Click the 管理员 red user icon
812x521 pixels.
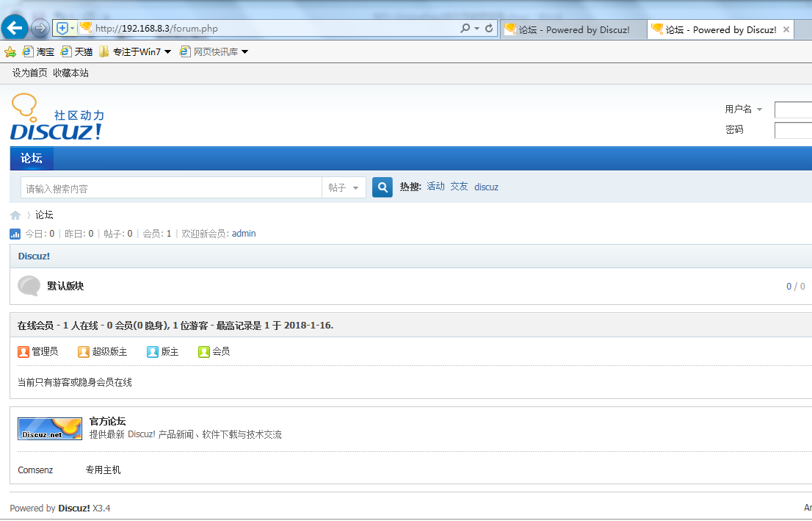[x=23, y=352]
